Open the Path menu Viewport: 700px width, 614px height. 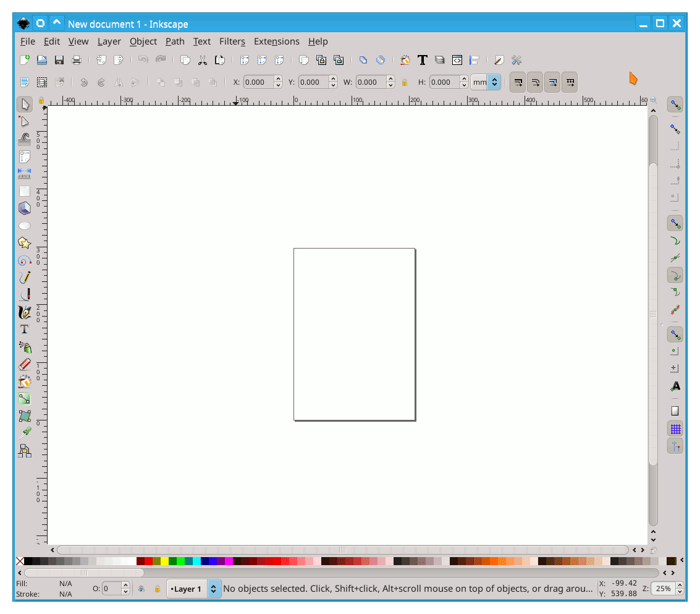(x=175, y=41)
